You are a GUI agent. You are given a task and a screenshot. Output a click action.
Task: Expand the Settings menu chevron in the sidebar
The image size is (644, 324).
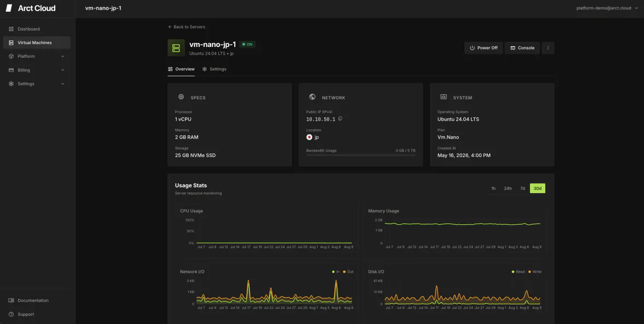click(x=63, y=84)
